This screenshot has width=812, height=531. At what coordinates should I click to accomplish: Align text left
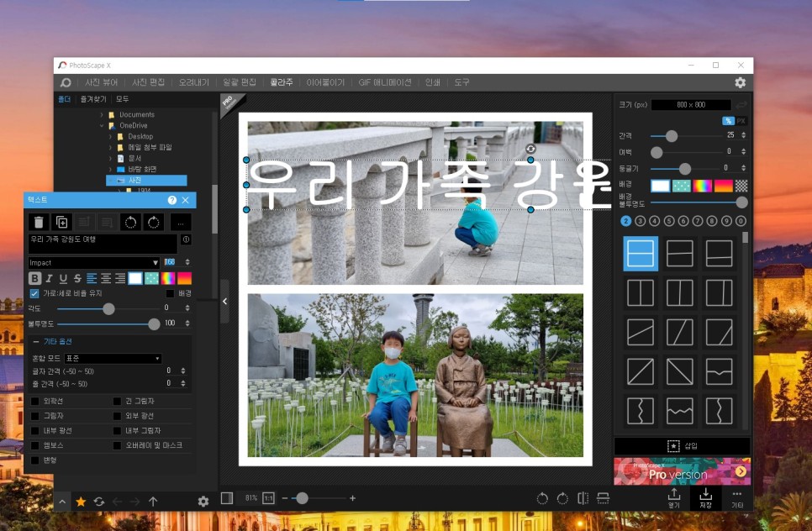tap(92, 278)
